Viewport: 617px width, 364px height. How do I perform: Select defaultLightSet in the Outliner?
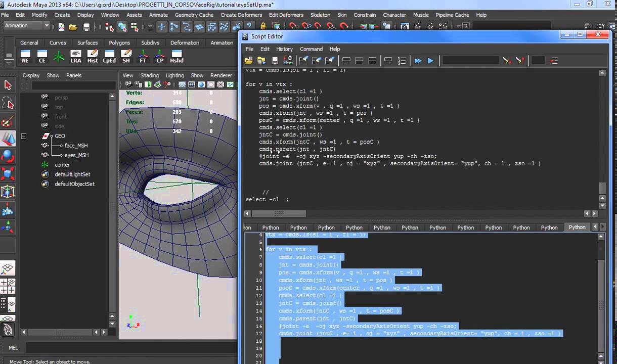(x=72, y=174)
